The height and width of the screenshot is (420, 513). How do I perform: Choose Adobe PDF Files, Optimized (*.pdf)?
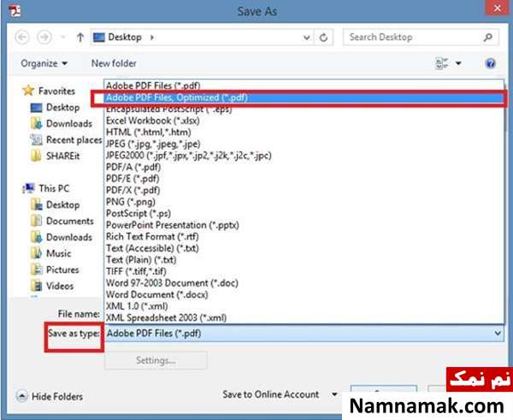pyautogui.click(x=304, y=98)
